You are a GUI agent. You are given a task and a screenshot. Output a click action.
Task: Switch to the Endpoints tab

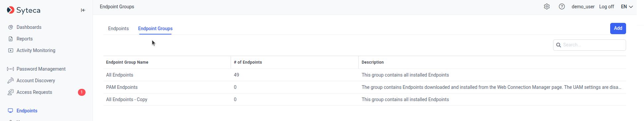pos(118,29)
